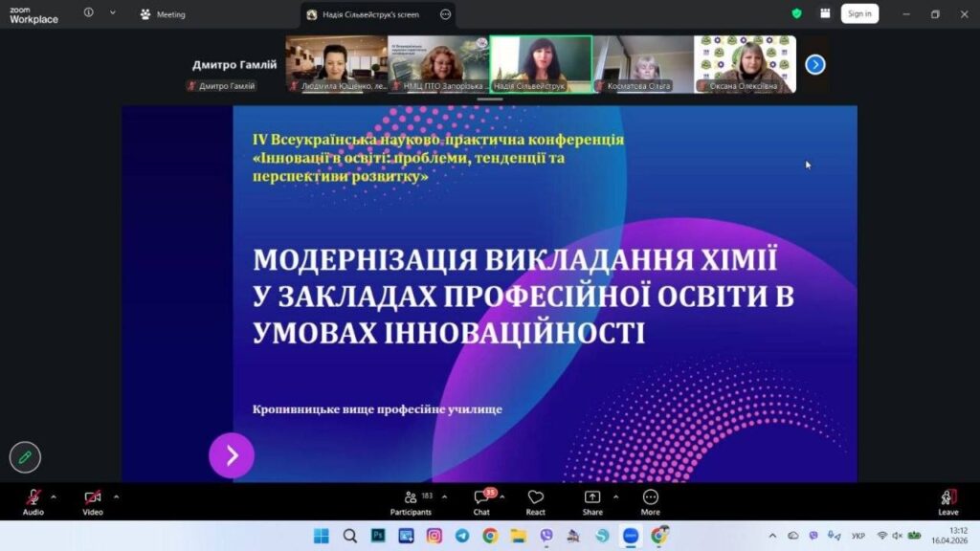
Task: Open screen share options ellipsis menu
Action: (445, 14)
